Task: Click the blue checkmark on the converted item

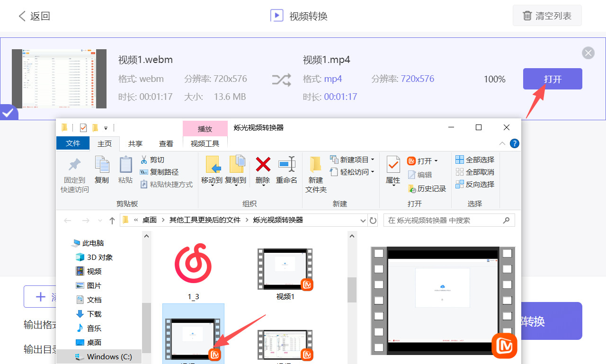Action: coord(7,112)
